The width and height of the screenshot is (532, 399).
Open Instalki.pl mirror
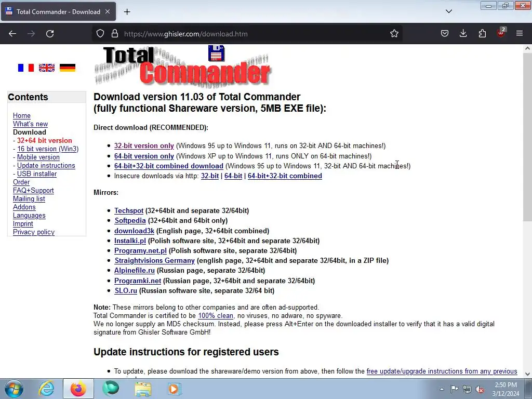[130, 241]
